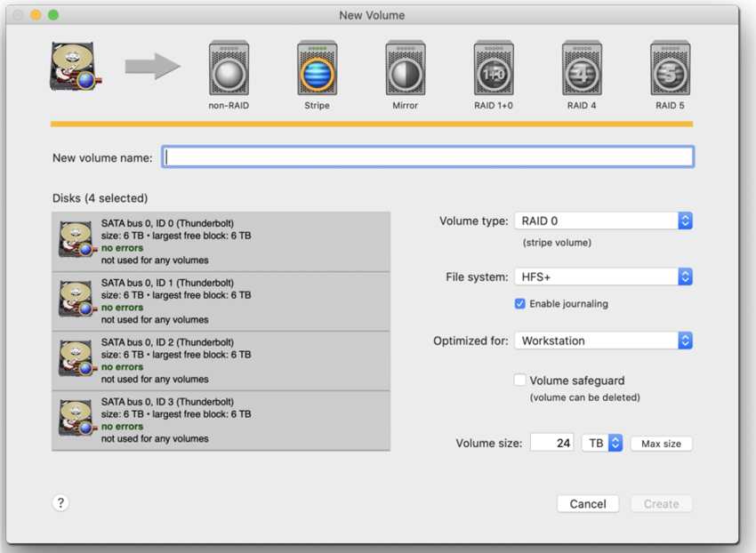
Task: Click the New volume name field
Action: [x=427, y=157]
